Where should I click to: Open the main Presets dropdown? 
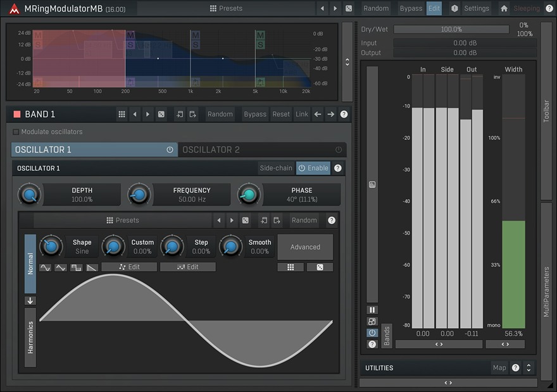point(226,8)
